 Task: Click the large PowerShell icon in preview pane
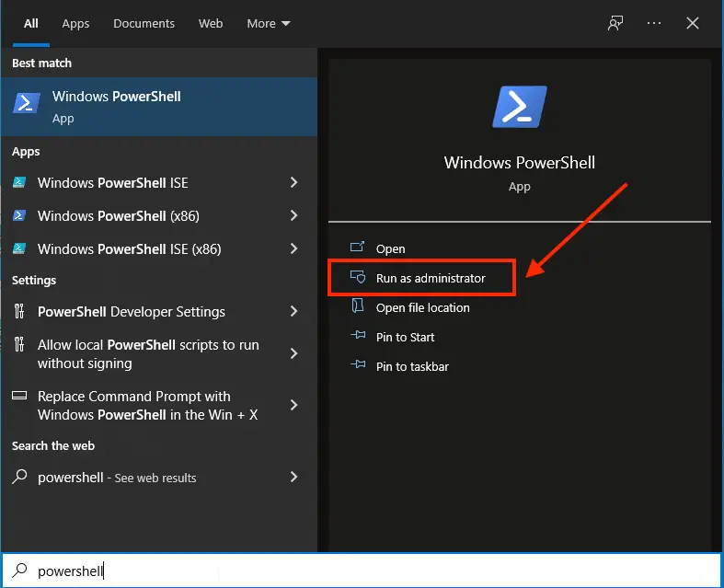click(x=520, y=107)
